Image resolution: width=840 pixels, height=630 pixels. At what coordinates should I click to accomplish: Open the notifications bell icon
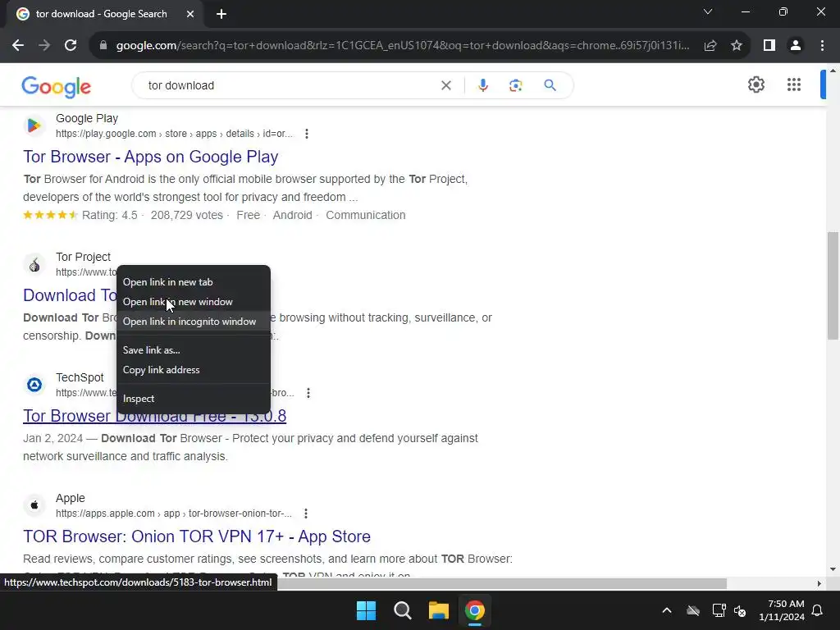click(x=818, y=610)
